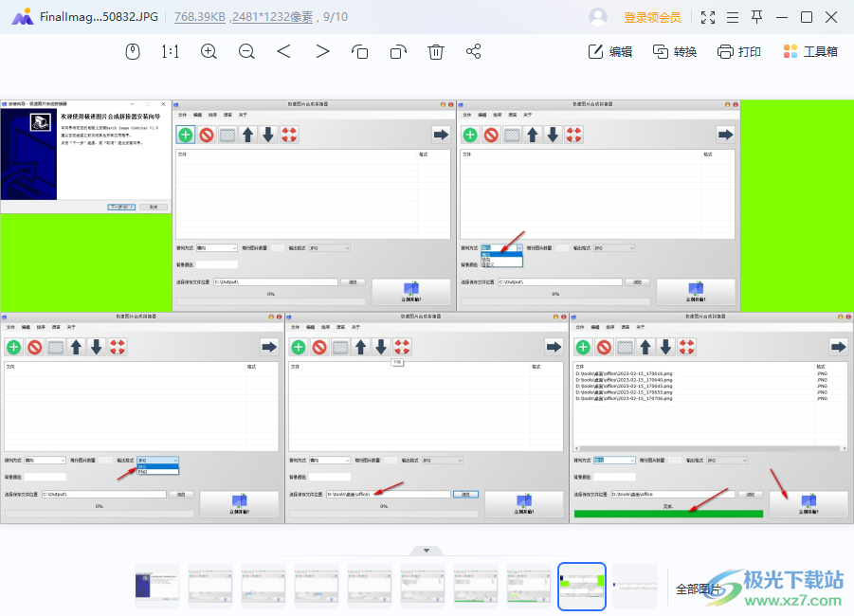Viewport: 854px width, 616px height.
Task: Zoom in with the magnifier plus icon
Action: [x=209, y=52]
